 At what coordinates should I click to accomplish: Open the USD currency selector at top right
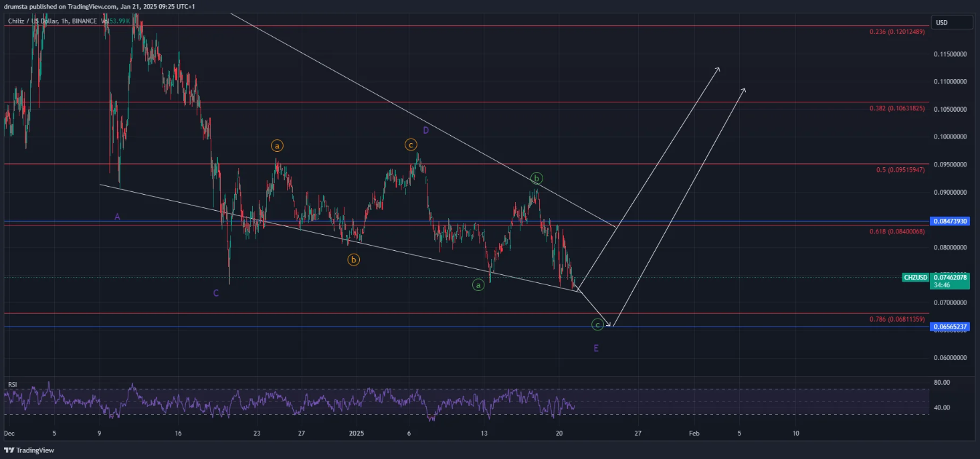click(x=951, y=22)
